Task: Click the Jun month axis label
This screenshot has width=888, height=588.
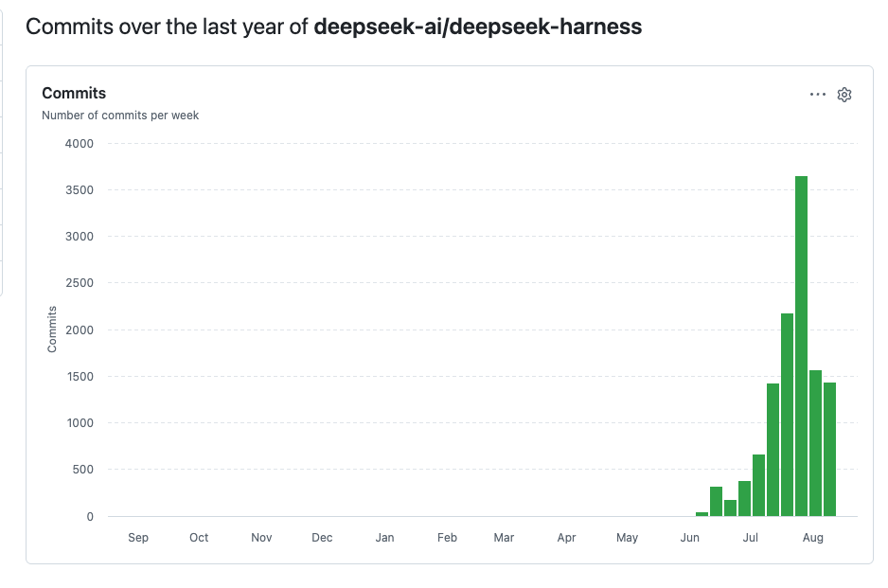Action: point(689,538)
